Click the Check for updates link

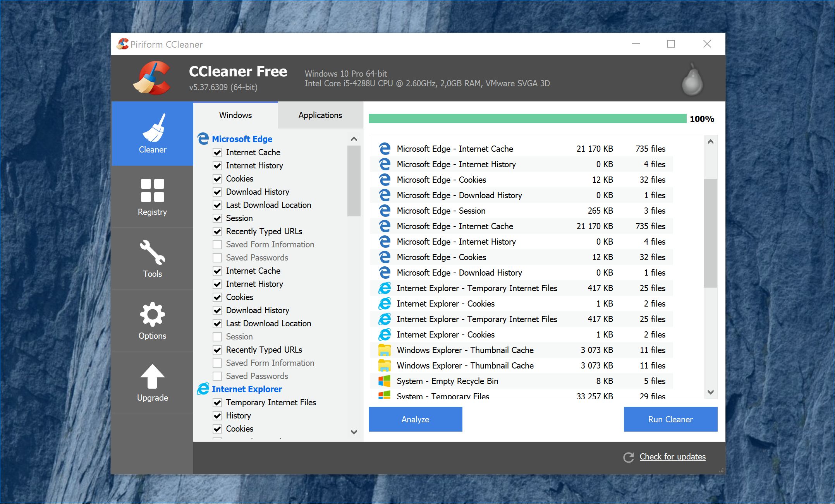click(x=672, y=456)
